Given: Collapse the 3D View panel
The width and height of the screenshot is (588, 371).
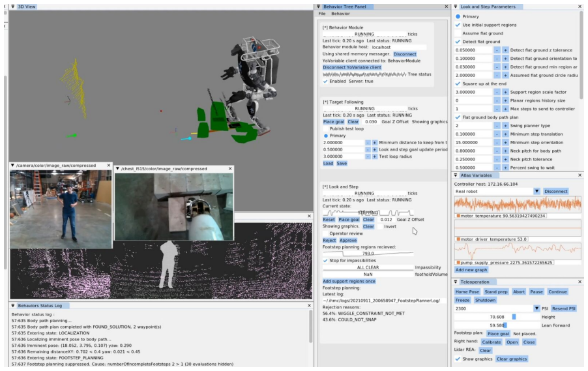Looking at the screenshot, I should [x=13, y=7].
